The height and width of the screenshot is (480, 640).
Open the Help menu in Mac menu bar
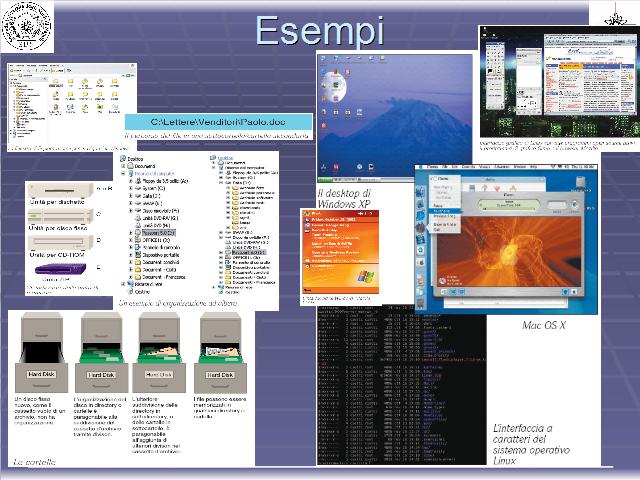[533, 167]
